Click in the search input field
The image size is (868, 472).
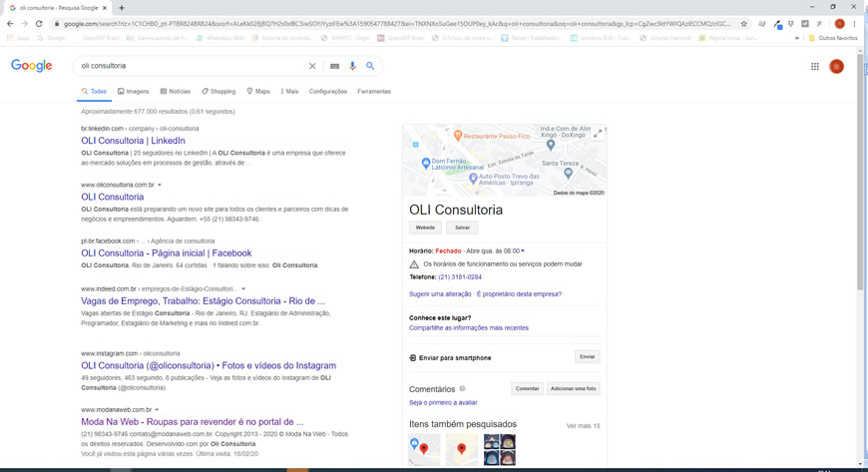(190, 66)
